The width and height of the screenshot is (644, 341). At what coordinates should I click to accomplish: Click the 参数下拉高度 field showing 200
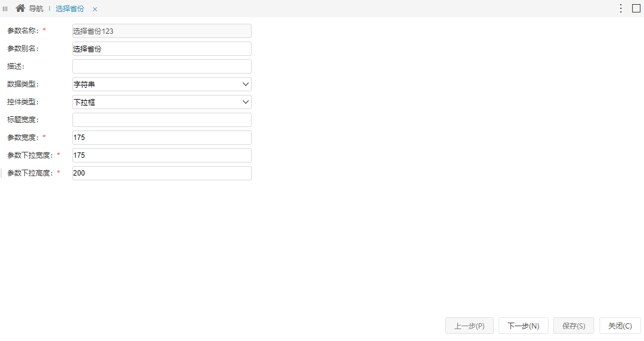[162, 173]
